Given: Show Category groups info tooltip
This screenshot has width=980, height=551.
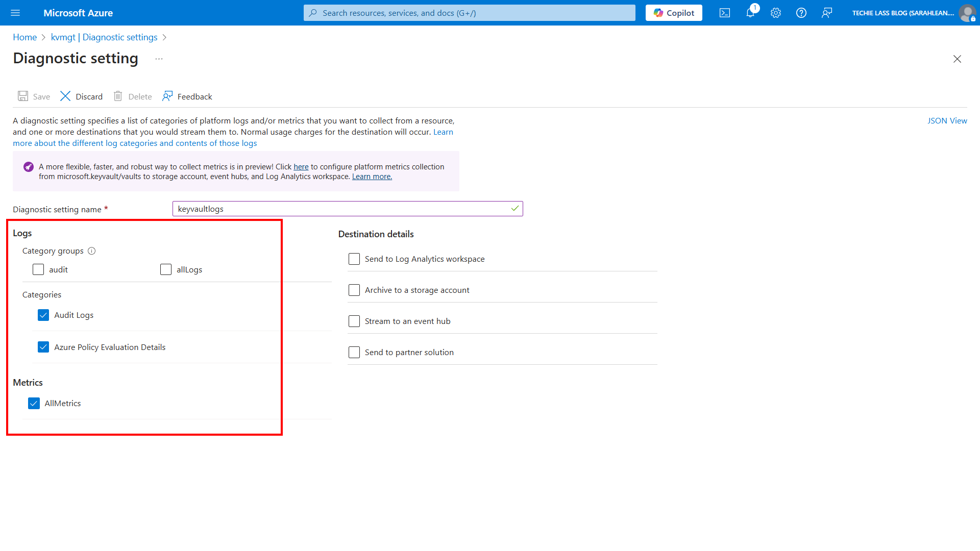Looking at the screenshot, I should (x=92, y=251).
